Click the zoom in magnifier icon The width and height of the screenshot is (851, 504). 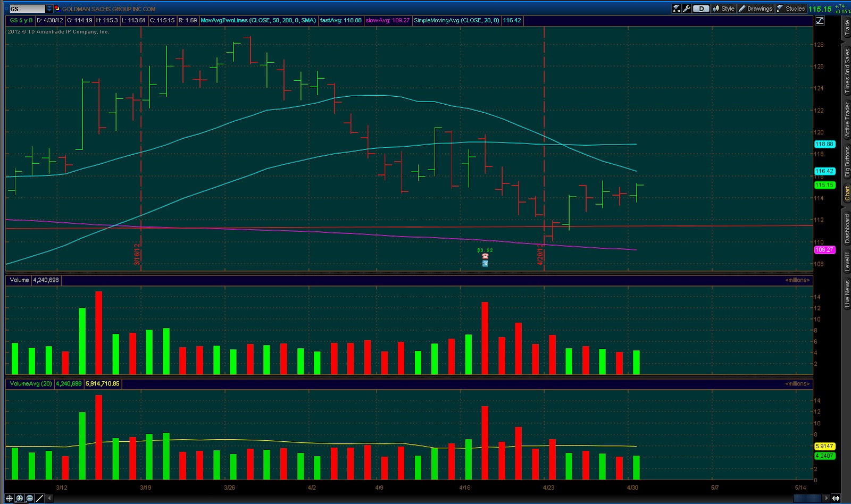(19, 498)
